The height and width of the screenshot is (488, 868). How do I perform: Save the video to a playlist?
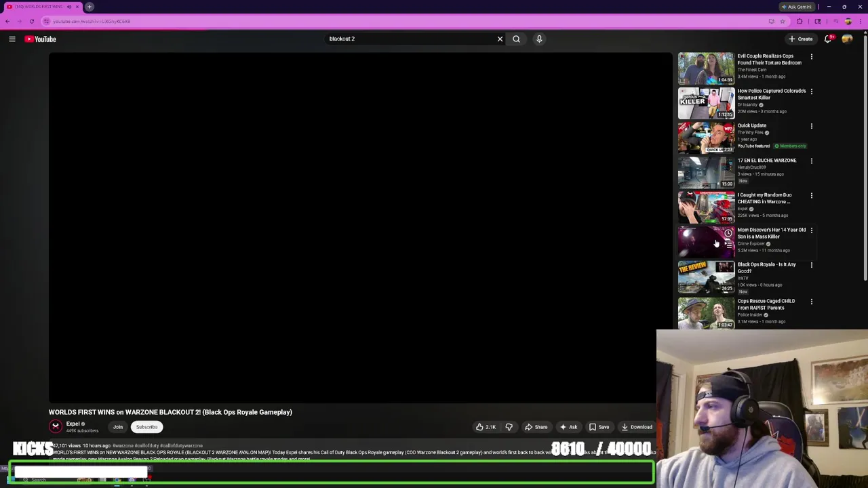point(599,427)
